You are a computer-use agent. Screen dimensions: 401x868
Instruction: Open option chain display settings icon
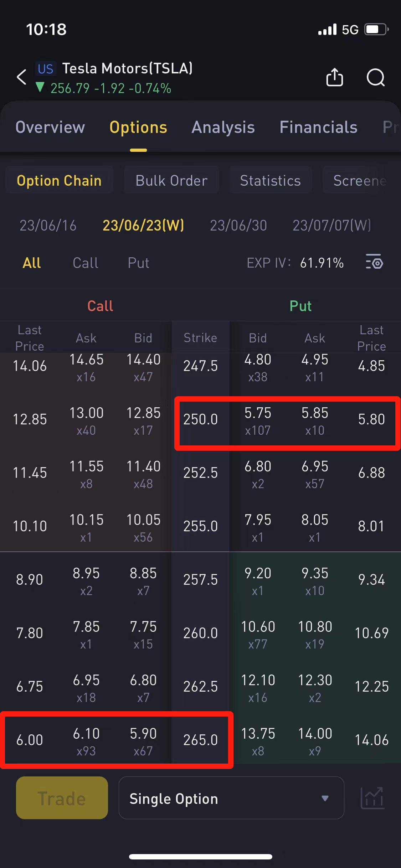click(x=374, y=263)
